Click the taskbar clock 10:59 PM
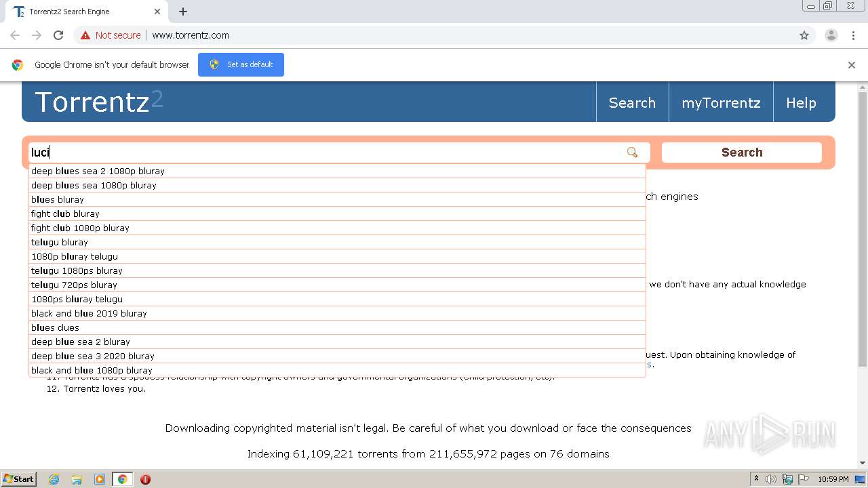Image resolution: width=868 pixels, height=488 pixels. tap(833, 479)
